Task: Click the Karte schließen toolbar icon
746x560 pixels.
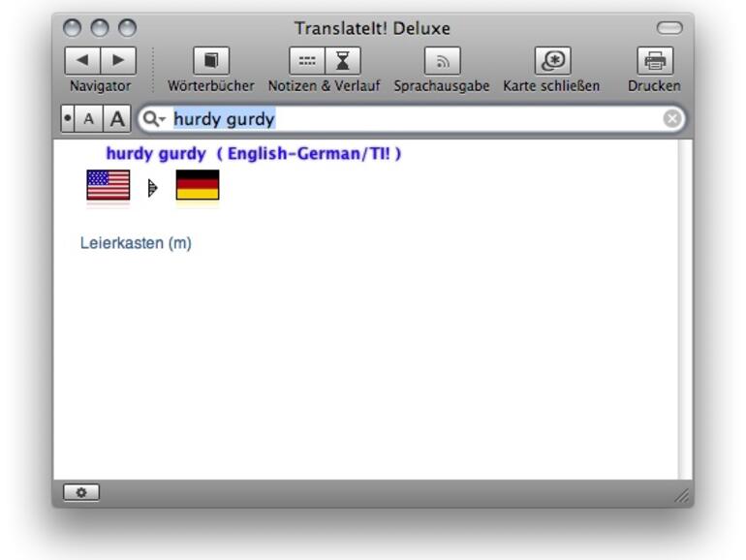Action: (553, 60)
